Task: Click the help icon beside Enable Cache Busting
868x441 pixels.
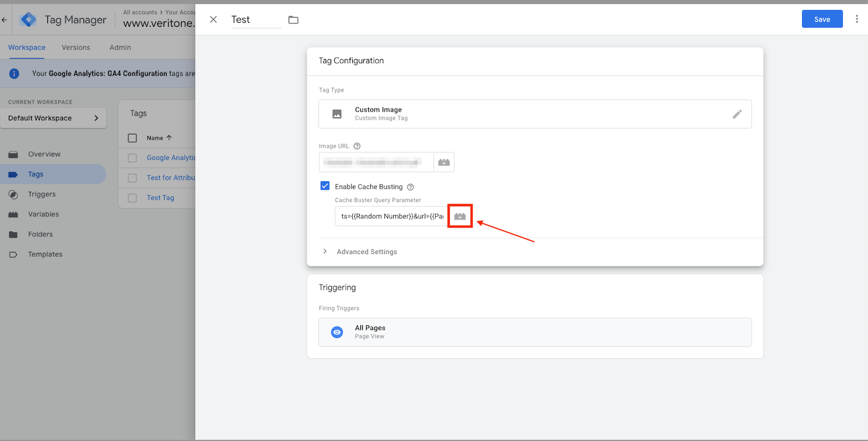Action: click(410, 187)
